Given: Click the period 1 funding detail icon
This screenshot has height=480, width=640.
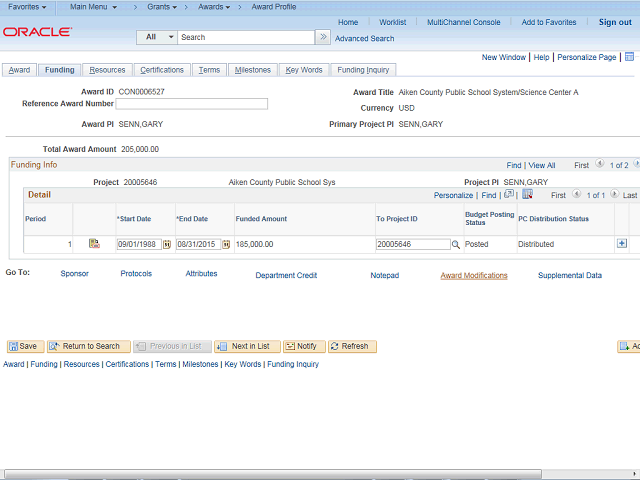Looking at the screenshot, I should 94,244.
